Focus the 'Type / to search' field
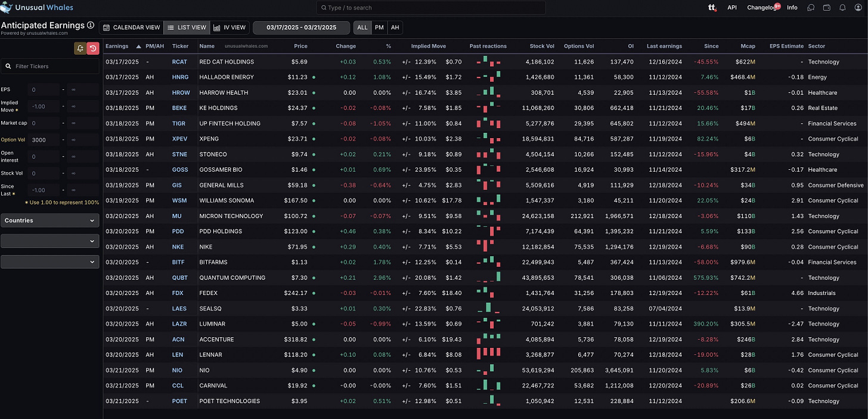This screenshot has width=868, height=419. (431, 8)
